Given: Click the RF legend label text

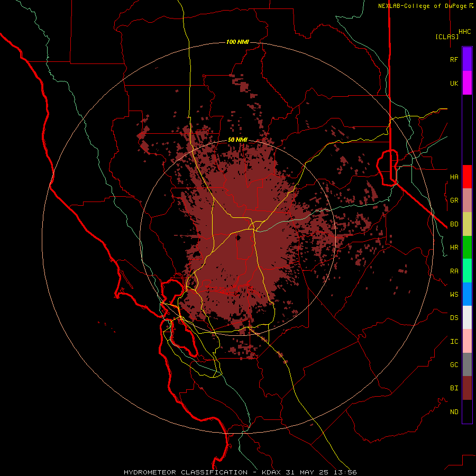Looking at the screenshot, I should [x=454, y=59].
